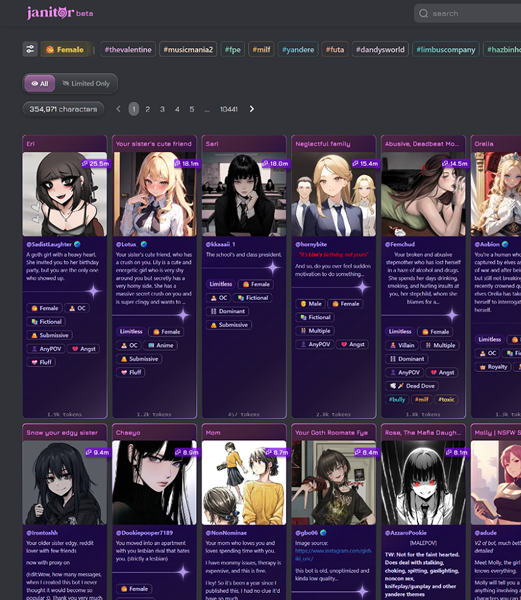Open page 5 of results
The image size is (521, 600).
[x=192, y=109]
